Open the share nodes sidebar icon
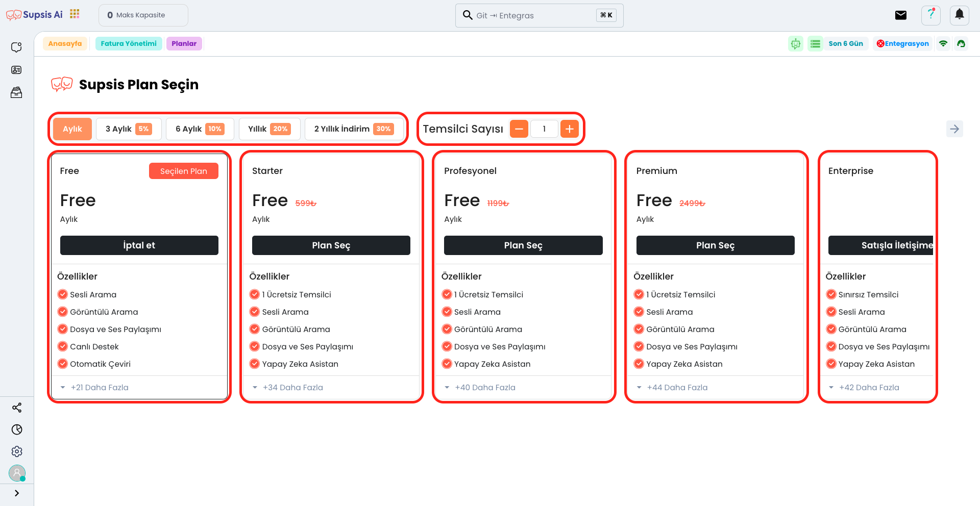 17,408
